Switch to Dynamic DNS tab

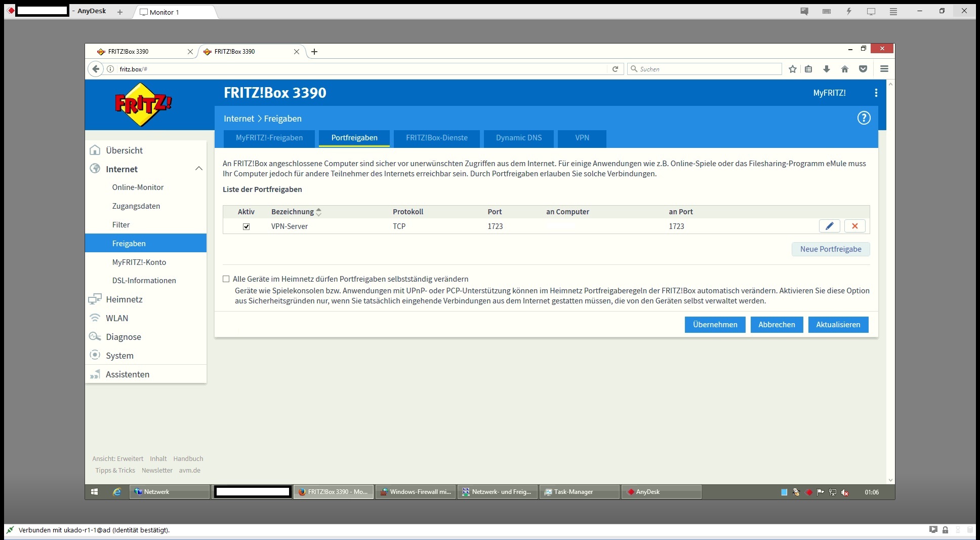coord(519,138)
